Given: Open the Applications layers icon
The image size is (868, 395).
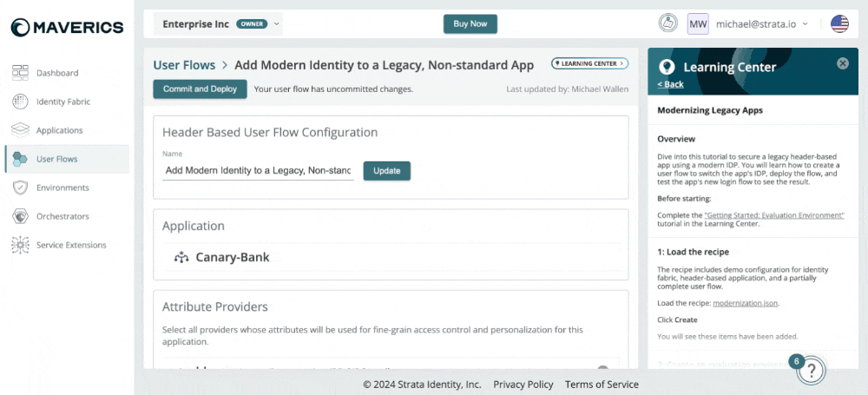Looking at the screenshot, I should click(x=20, y=130).
